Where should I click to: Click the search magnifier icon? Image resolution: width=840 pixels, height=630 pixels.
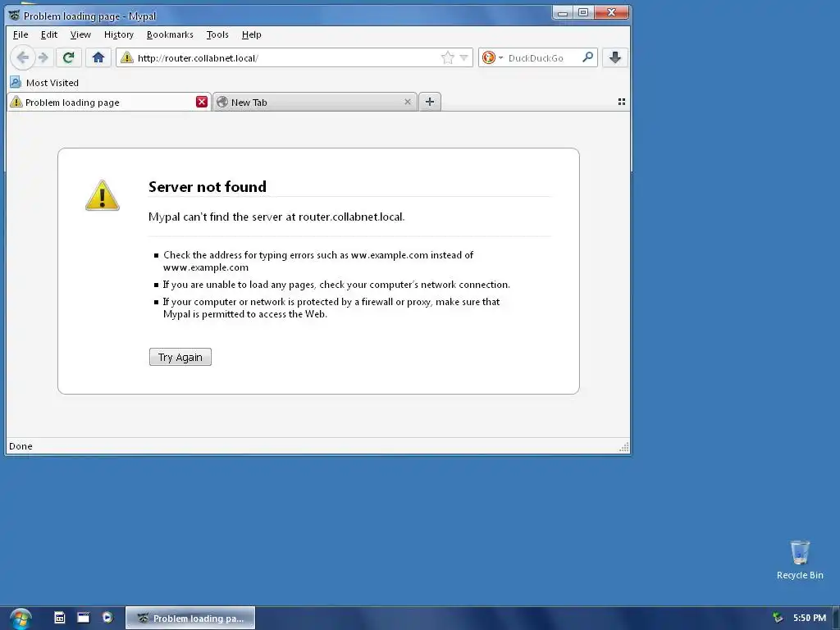(587, 57)
